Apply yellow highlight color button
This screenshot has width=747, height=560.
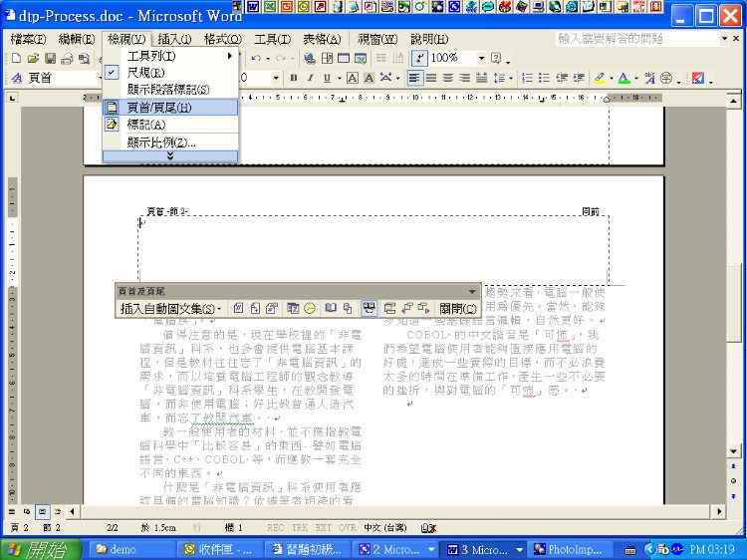(600, 78)
